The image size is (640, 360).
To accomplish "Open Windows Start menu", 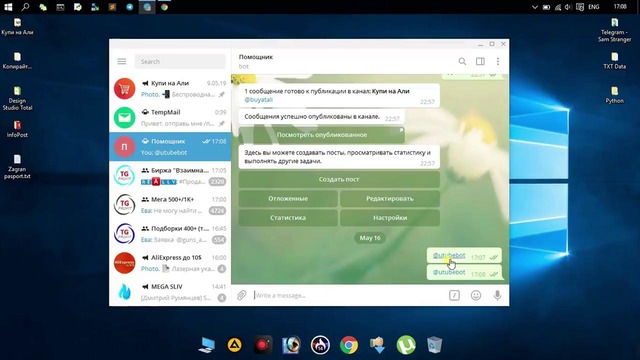I will point(8,7).
